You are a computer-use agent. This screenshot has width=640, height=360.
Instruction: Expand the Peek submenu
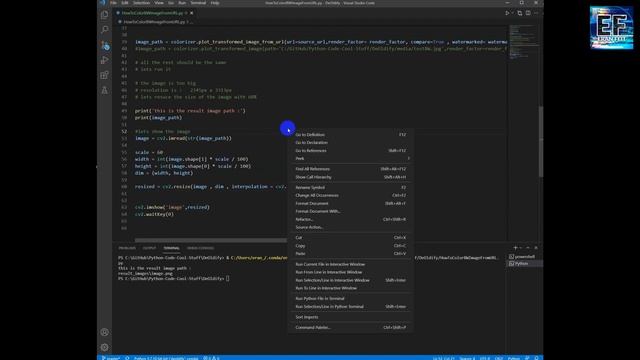[351, 158]
